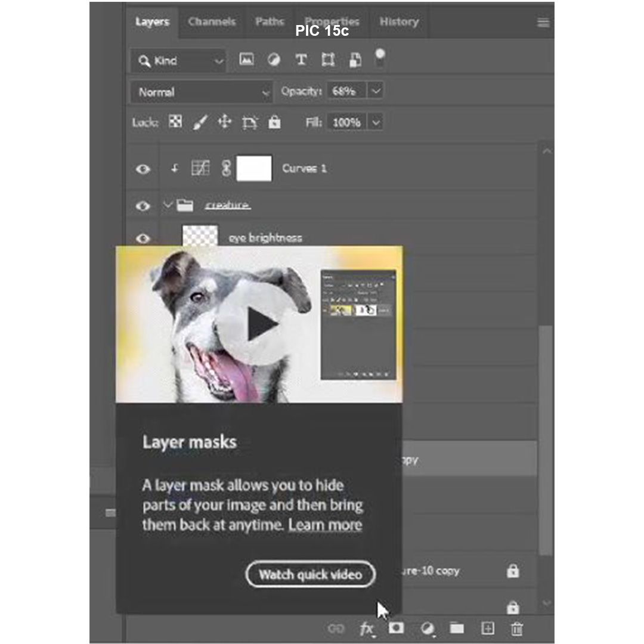Click the Link layers icon
The image size is (644, 644).
click(336, 628)
